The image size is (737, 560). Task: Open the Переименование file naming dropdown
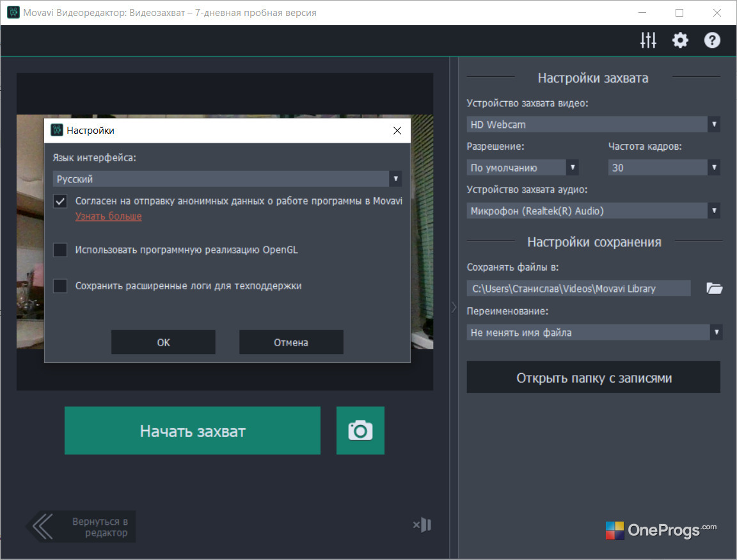point(594,332)
